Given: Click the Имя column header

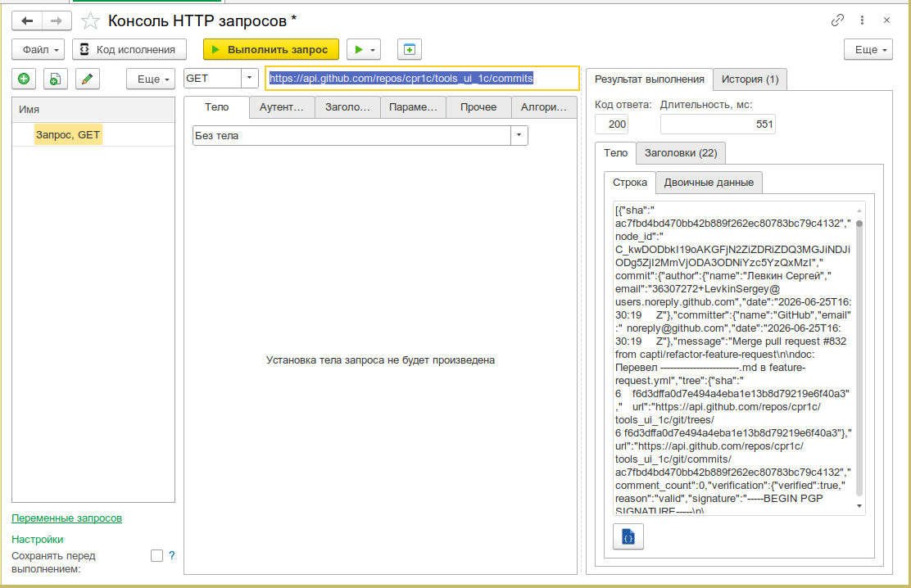Looking at the screenshot, I should coord(93,109).
